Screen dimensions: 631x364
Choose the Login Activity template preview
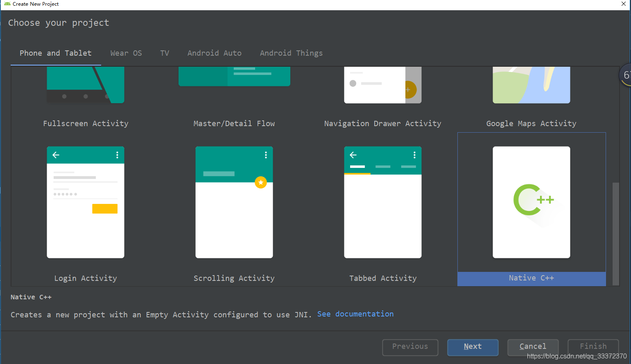pos(86,202)
